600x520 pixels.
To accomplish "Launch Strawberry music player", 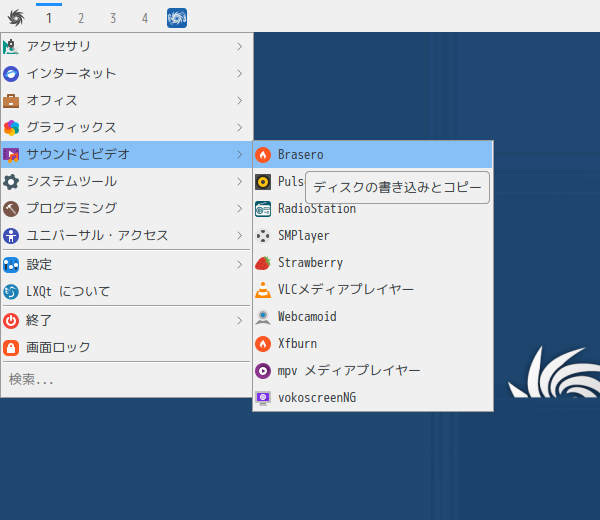I will coord(373,263).
